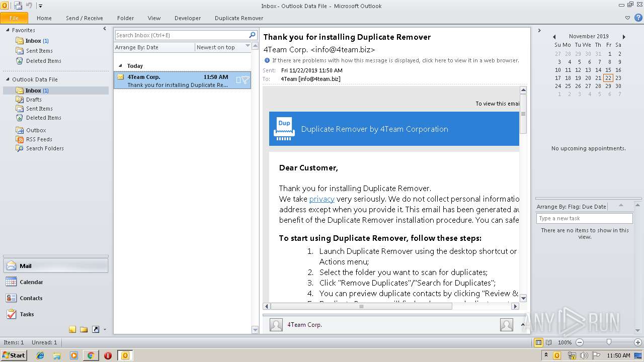
Task: Open the Developer ribbon tab
Action: pos(188,18)
